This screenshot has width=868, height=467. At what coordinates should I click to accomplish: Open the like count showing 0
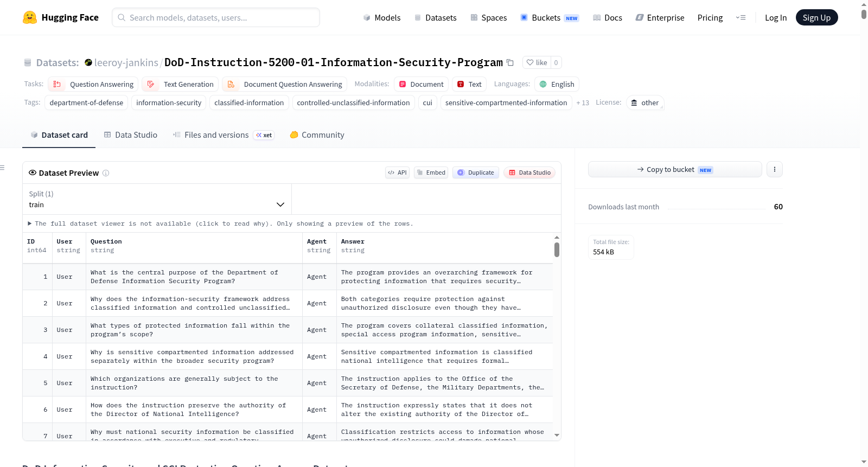pyautogui.click(x=556, y=62)
